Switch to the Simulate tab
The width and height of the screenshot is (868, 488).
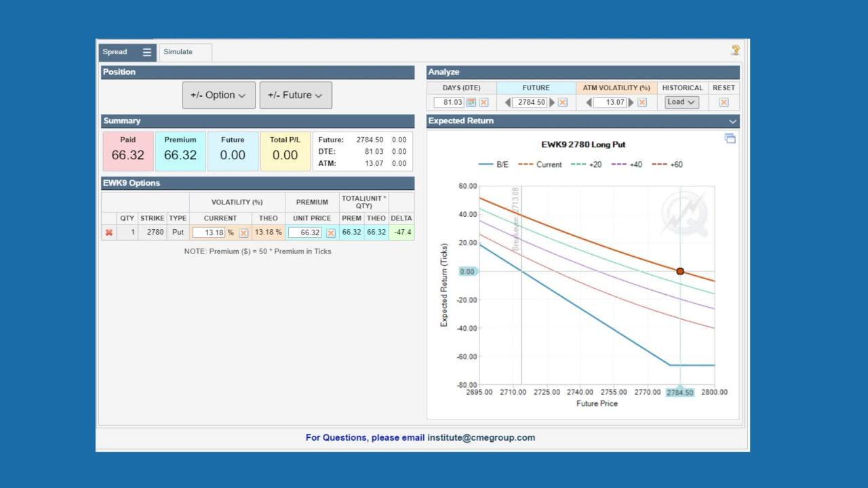[178, 52]
